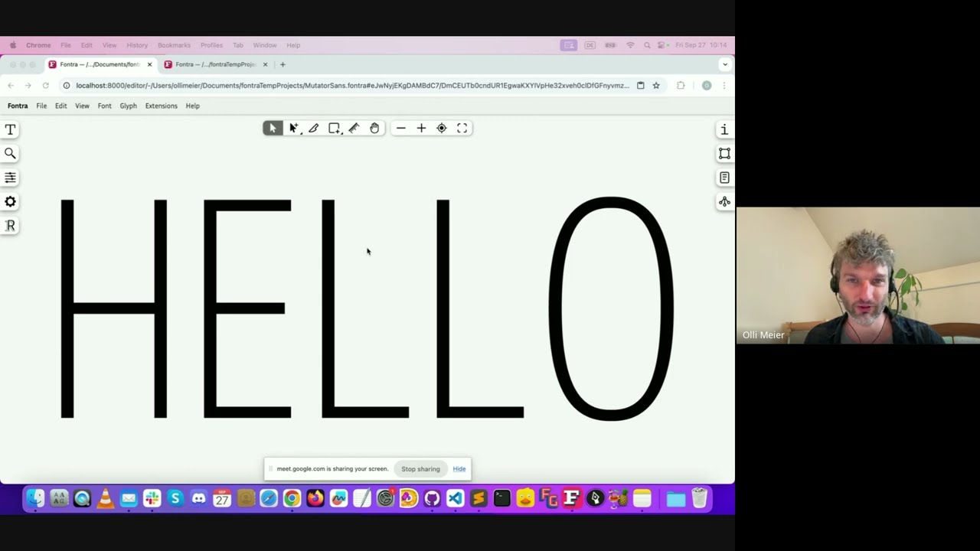
Task: Open the Designspace navigation sliders panel
Action: (x=10, y=178)
